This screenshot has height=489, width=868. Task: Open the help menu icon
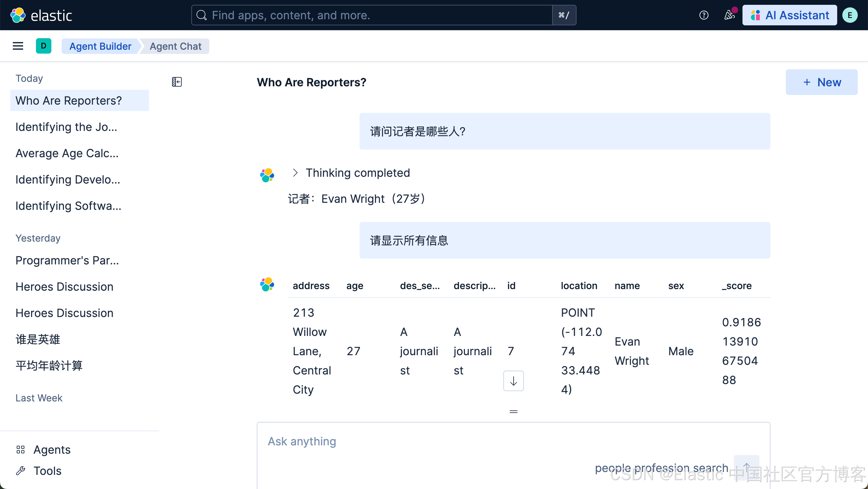pyautogui.click(x=704, y=15)
